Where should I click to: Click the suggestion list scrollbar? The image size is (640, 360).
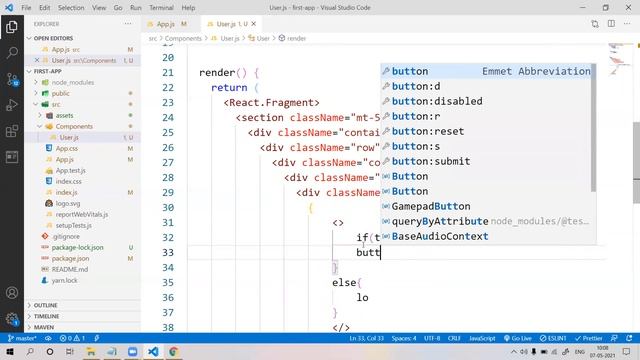pyautogui.click(x=593, y=128)
